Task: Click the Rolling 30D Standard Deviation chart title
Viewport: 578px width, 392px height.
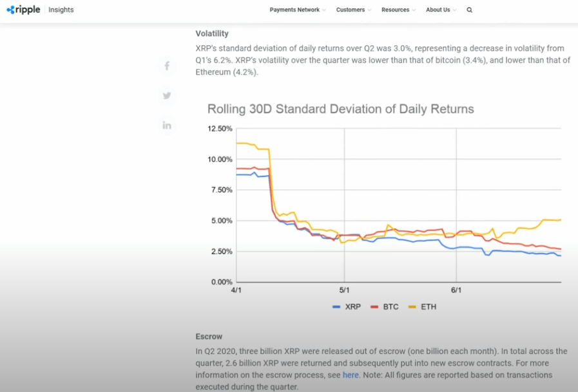Action: coord(340,109)
